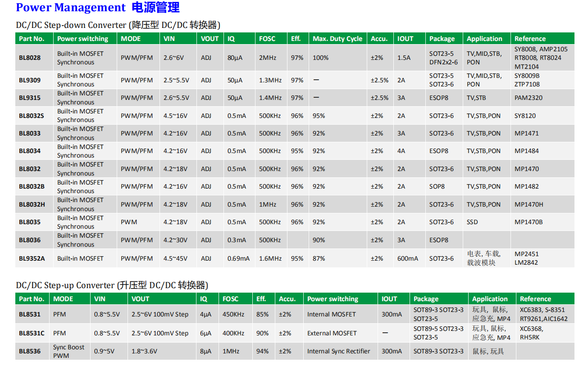Click the '4.5~16V' VIN value

click(175, 116)
